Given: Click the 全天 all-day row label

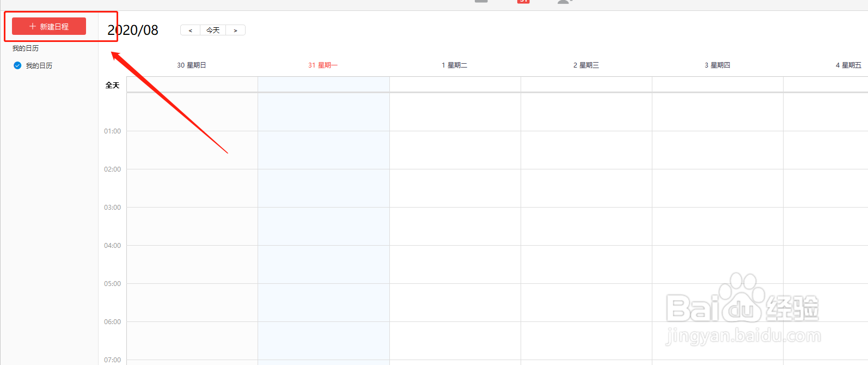Looking at the screenshot, I should pyautogui.click(x=112, y=85).
